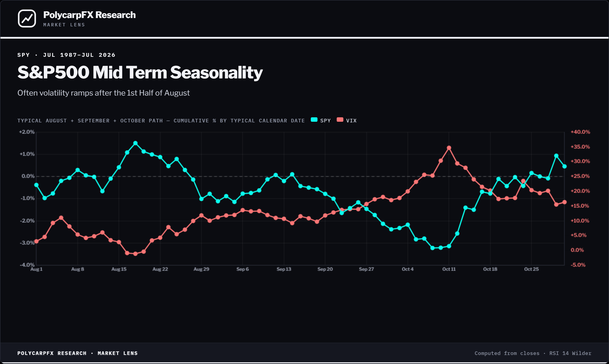Click the first VIX data point at Aug 1
609x364 pixels.
pyautogui.click(x=36, y=241)
